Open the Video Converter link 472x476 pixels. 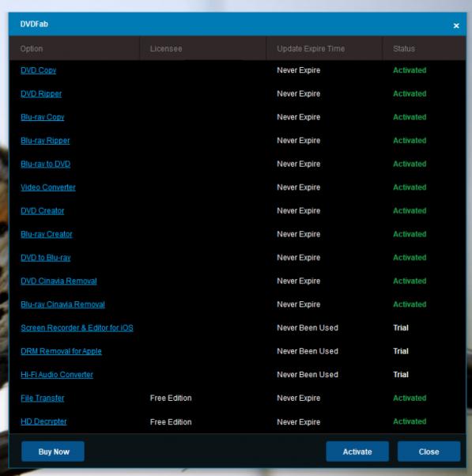(x=48, y=187)
